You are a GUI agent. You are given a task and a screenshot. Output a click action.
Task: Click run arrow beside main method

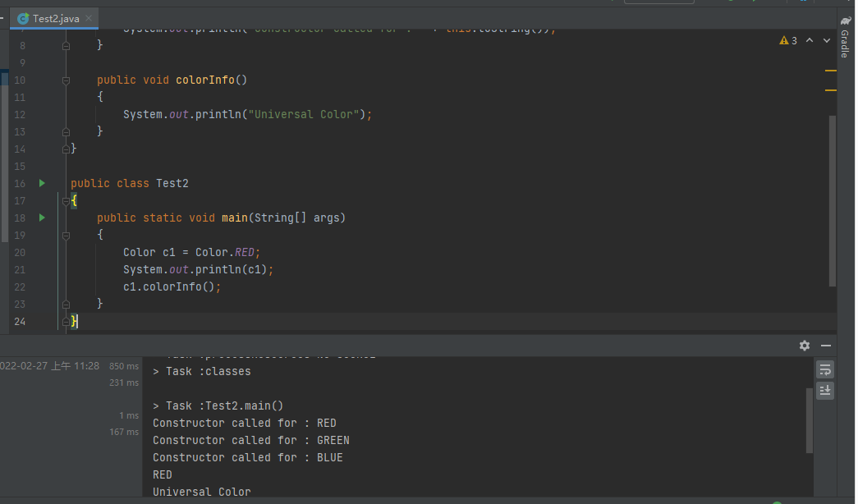point(42,218)
